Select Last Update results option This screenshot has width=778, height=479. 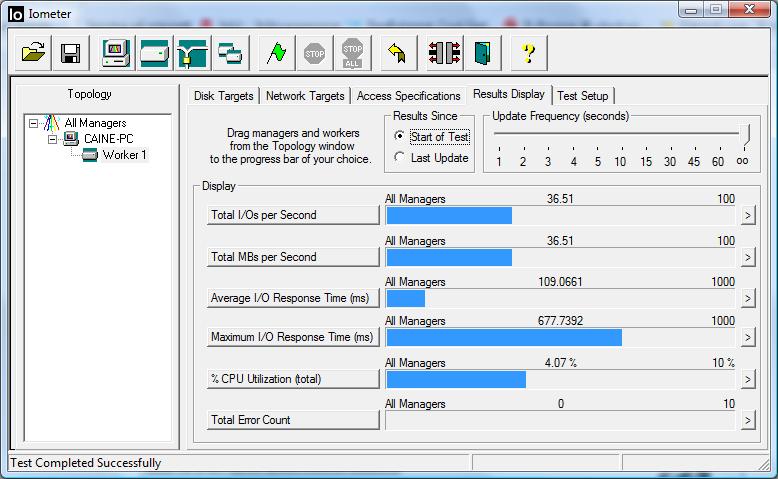[x=399, y=157]
